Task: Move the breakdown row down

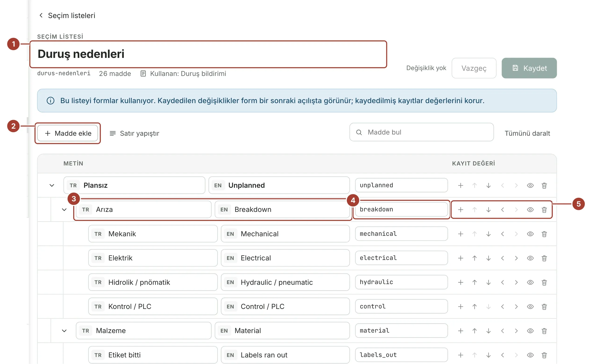Action: pyautogui.click(x=488, y=210)
